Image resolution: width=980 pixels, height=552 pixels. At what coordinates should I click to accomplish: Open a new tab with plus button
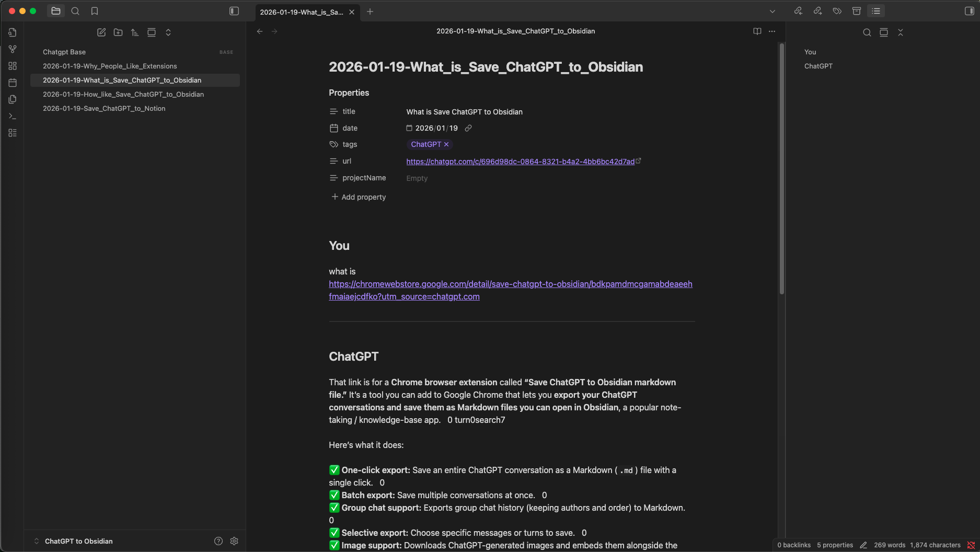coord(370,11)
